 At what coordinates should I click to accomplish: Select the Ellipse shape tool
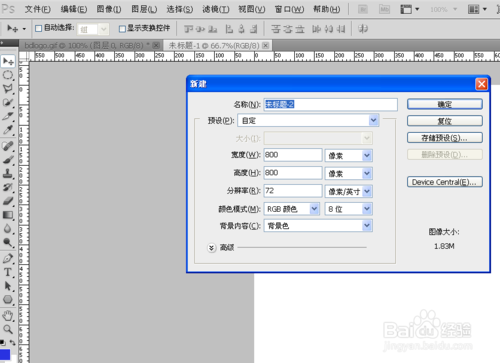pyautogui.click(x=8, y=300)
